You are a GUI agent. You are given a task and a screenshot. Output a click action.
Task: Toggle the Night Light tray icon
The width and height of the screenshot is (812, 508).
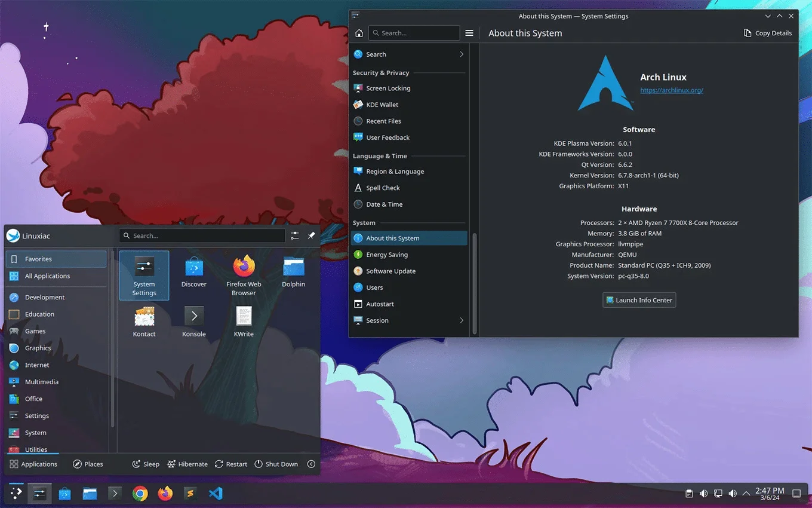[x=718, y=494]
